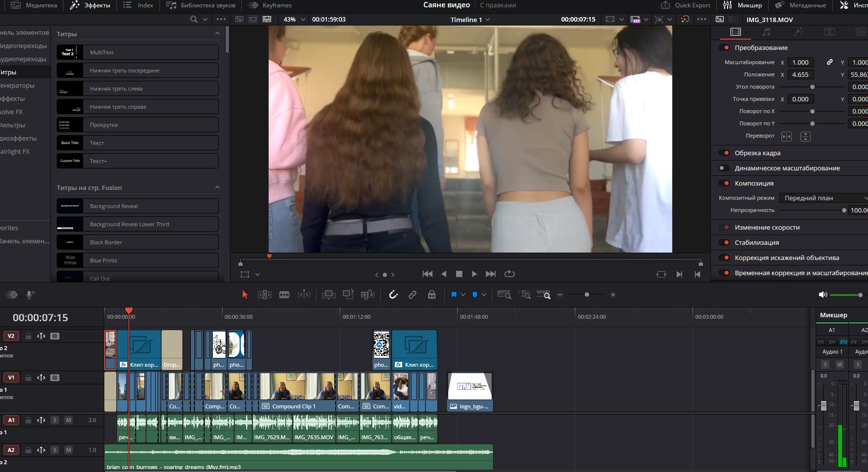
Task: Click the flip horizontal icon
Action: click(x=786, y=136)
